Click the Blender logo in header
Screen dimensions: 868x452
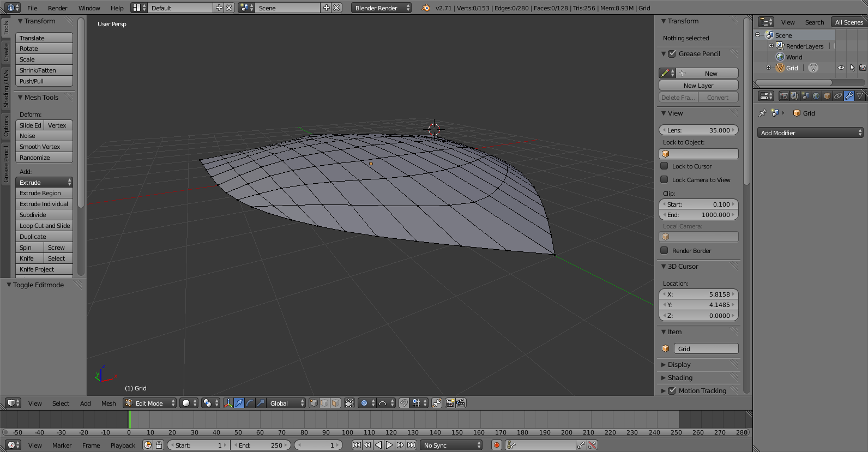[426, 8]
